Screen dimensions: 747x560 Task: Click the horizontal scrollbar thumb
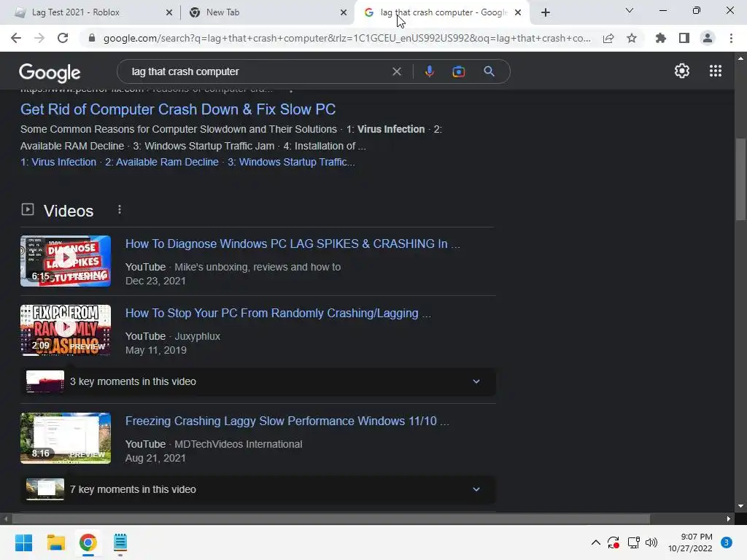pyautogui.click(x=330, y=518)
